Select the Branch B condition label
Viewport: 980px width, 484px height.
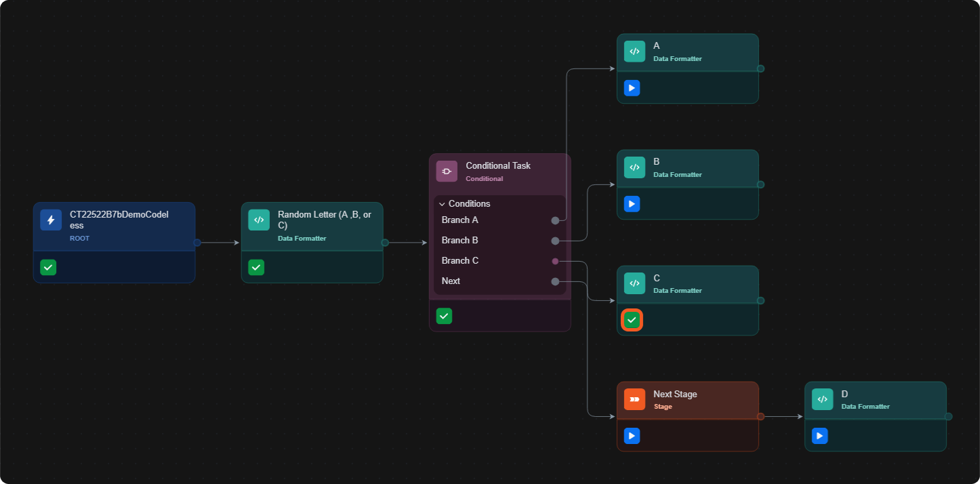pyautogui.click(x=460, y=240)
